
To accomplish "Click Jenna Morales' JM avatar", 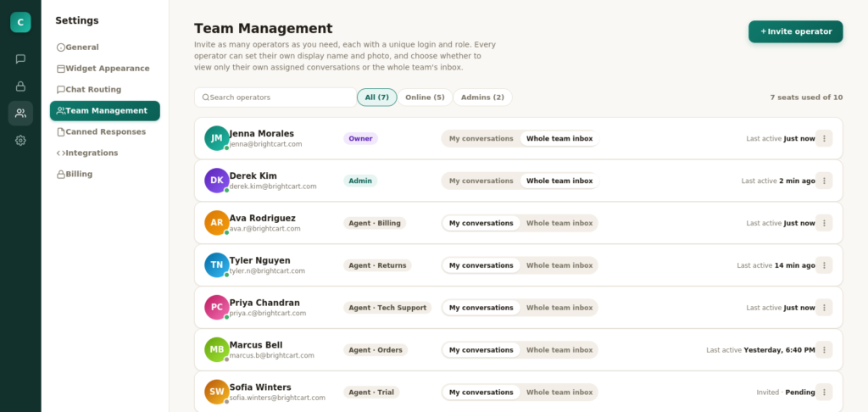I will [x=216, y=138].
